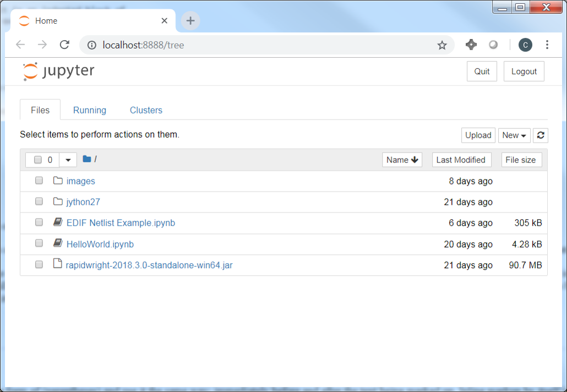Go forward in browser history
The width and height of the screenshot is (567, 392).
42,45
